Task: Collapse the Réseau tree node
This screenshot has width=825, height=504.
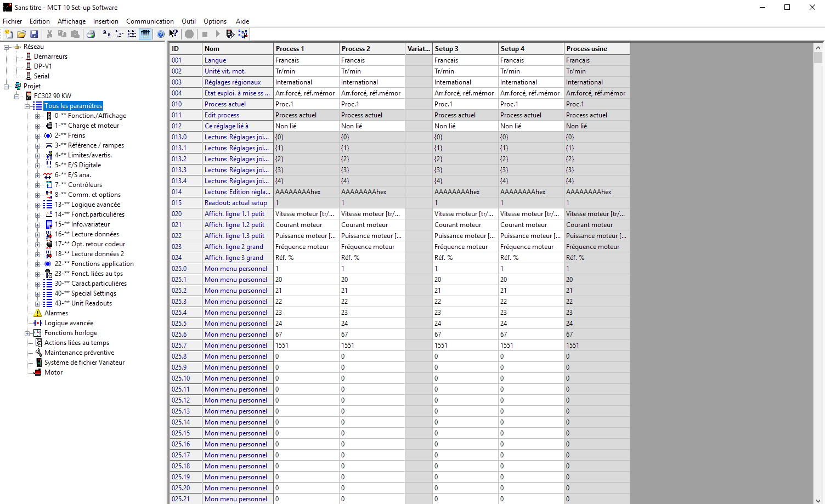Action: 7,47
